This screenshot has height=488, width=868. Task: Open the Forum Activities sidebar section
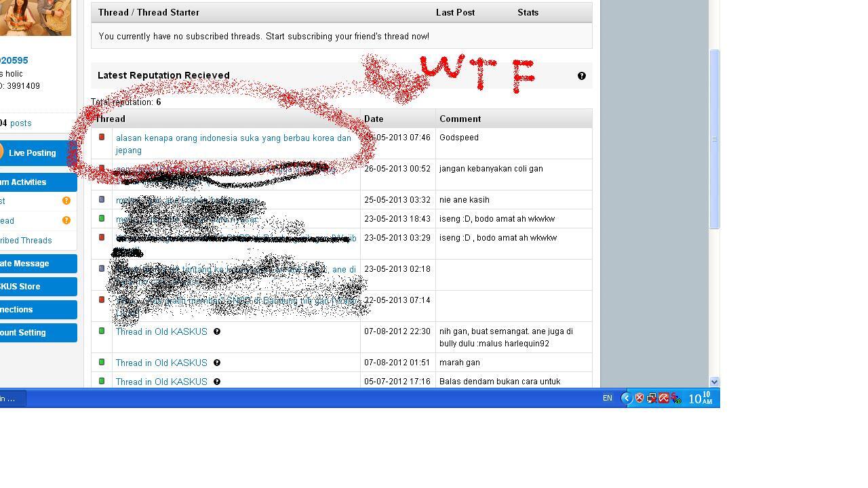[38, 182]
